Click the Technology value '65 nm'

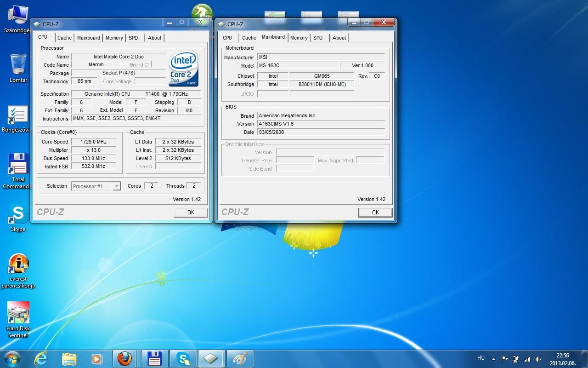[84, 81]
